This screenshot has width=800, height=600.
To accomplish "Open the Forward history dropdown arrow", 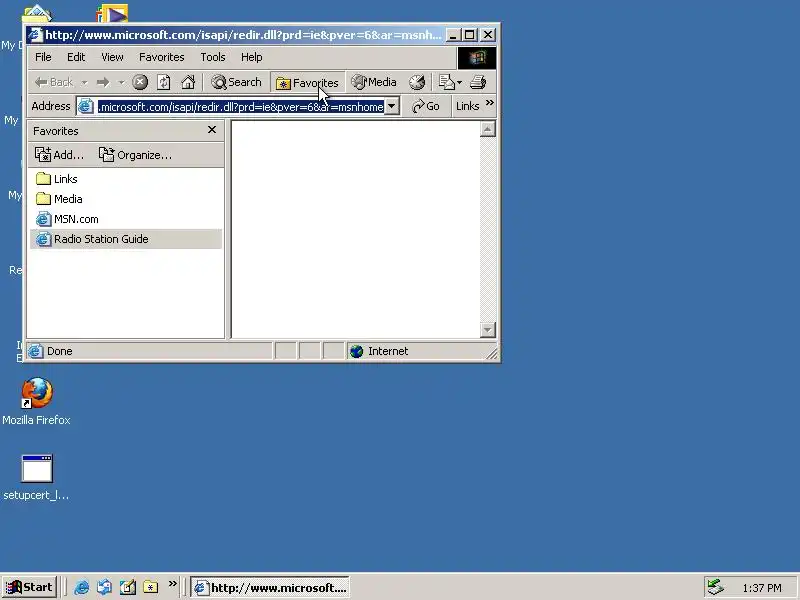I will pyautogui.click(x=121, y=82).
